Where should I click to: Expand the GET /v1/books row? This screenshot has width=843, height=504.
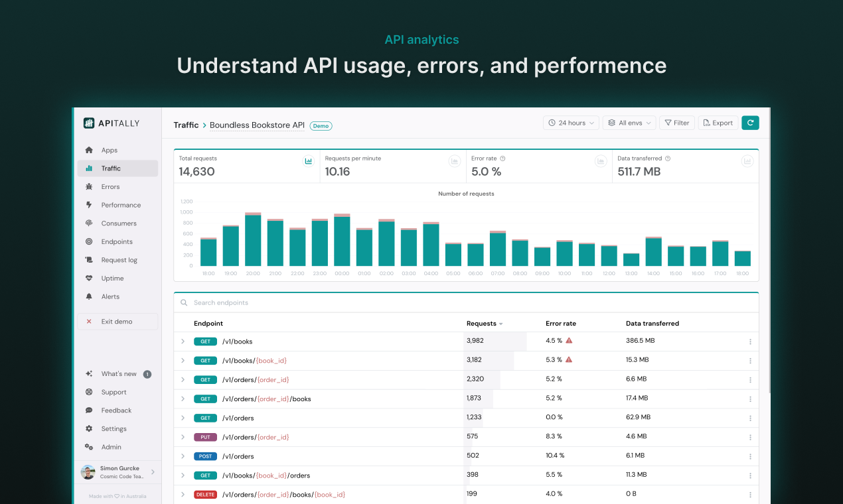(x=183, y=342)
